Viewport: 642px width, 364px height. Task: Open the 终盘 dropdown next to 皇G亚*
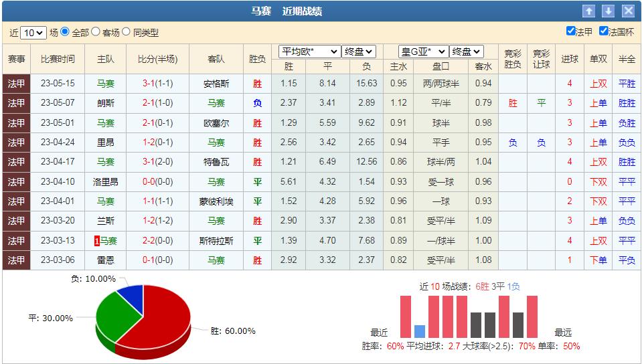click(x=467, y=52)
